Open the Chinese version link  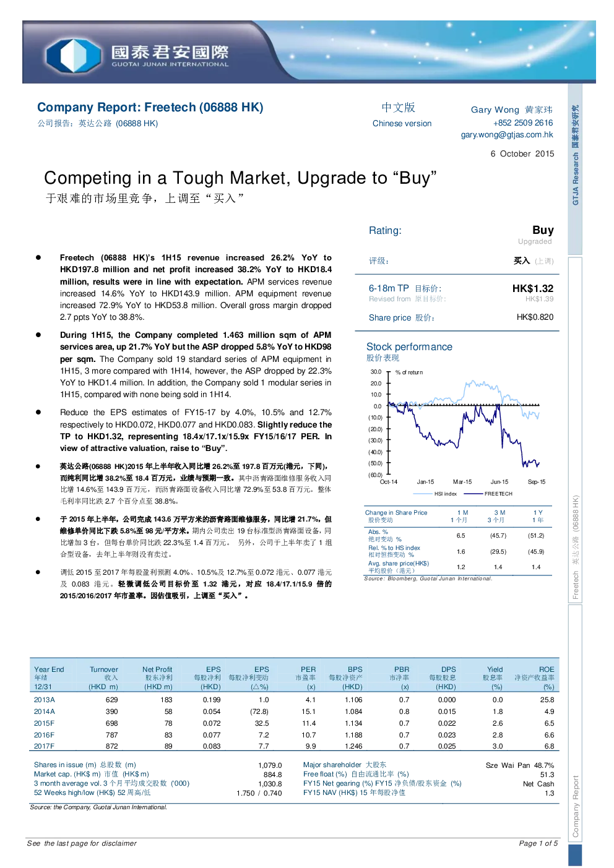click(402, 124)
